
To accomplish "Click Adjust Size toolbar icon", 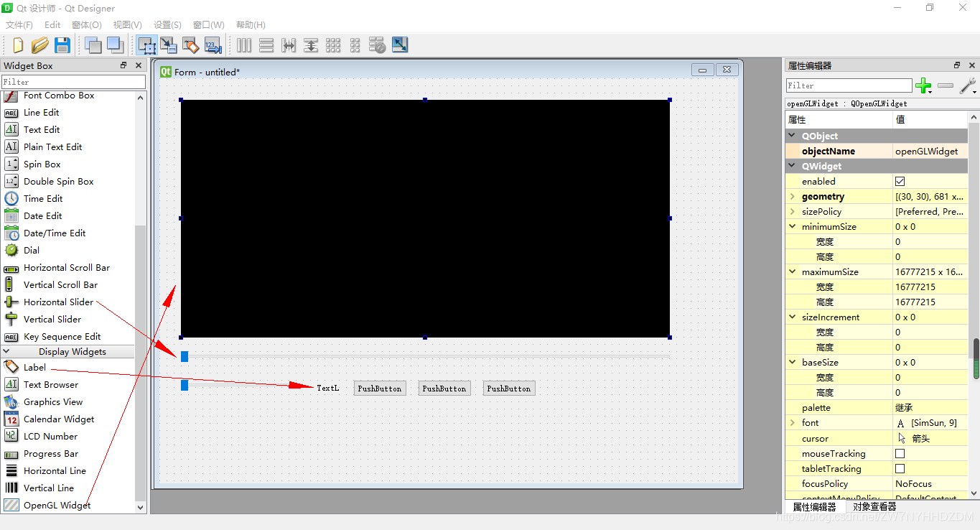I will point(400,45).
